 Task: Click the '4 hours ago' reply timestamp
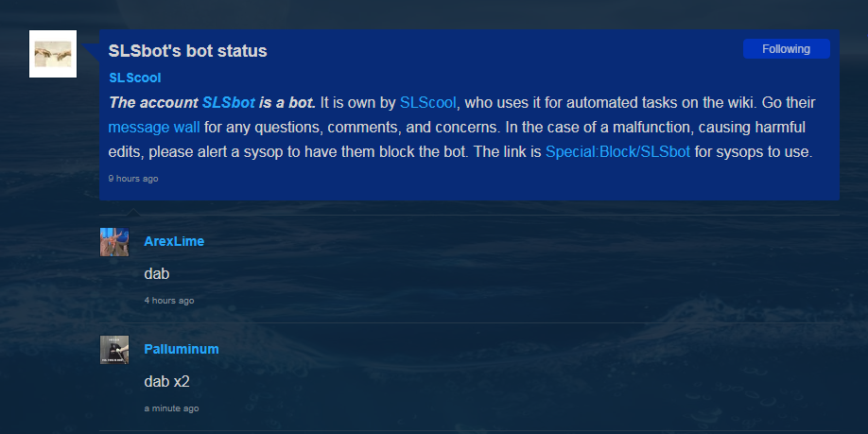pyautogui.click(x=169, y=301)
